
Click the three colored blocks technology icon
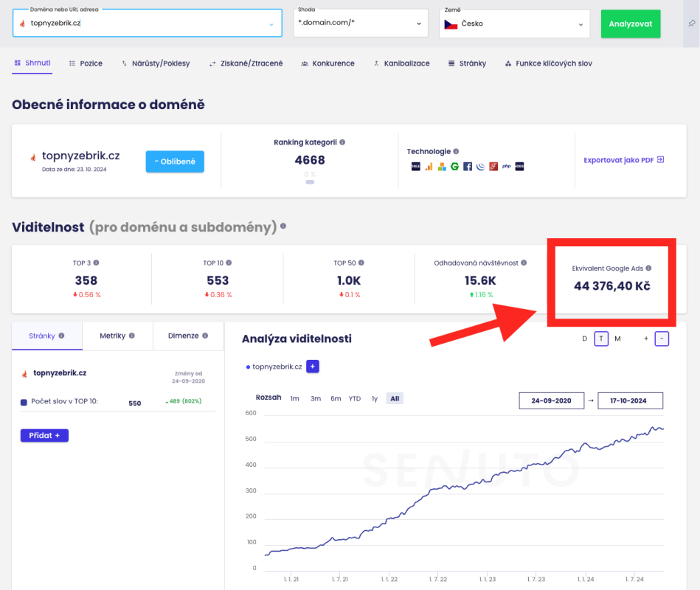[x=442, y=167]
